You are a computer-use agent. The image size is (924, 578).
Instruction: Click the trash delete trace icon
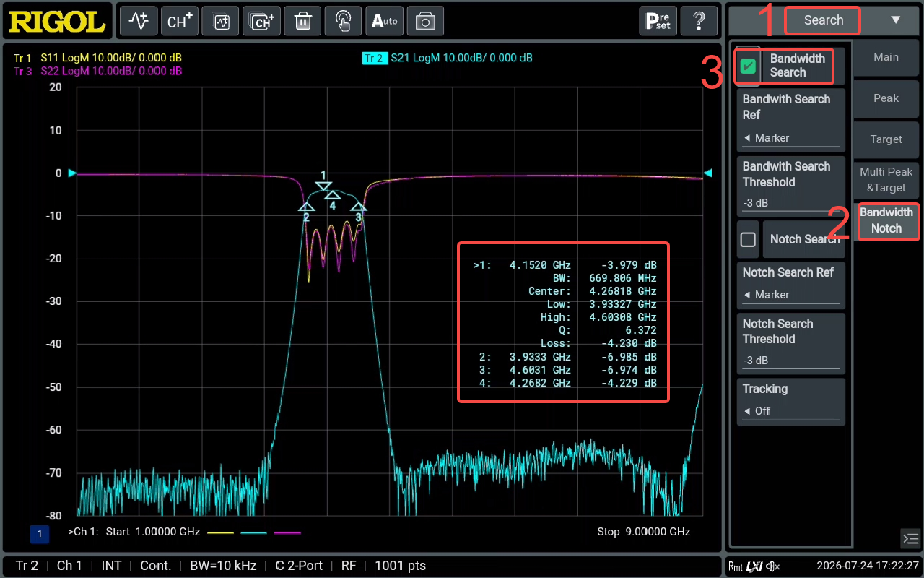click(302, 21)
